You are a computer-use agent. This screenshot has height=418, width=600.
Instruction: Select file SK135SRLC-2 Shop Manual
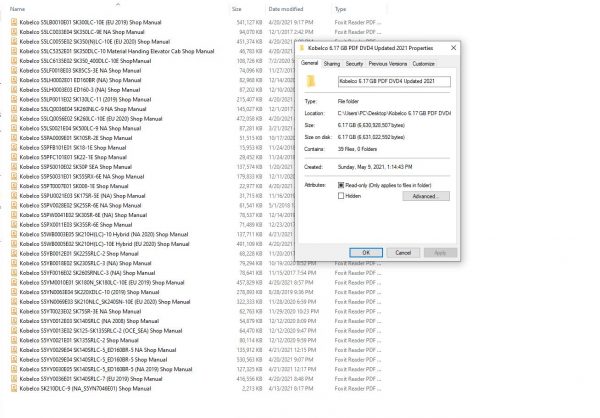click(x=79, y=340)
